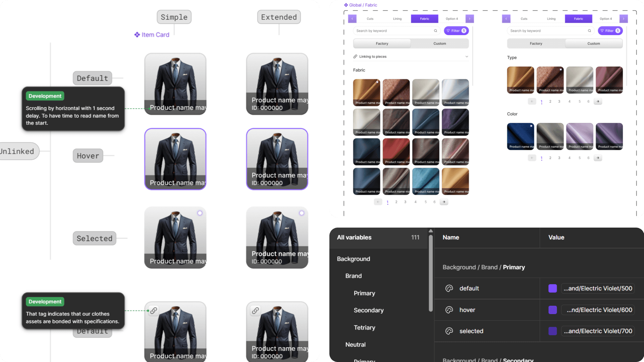Click search magnifier icon in left panel
This screenshot has width=644, height=362.
pyautogui.click(x=435, y=31)
